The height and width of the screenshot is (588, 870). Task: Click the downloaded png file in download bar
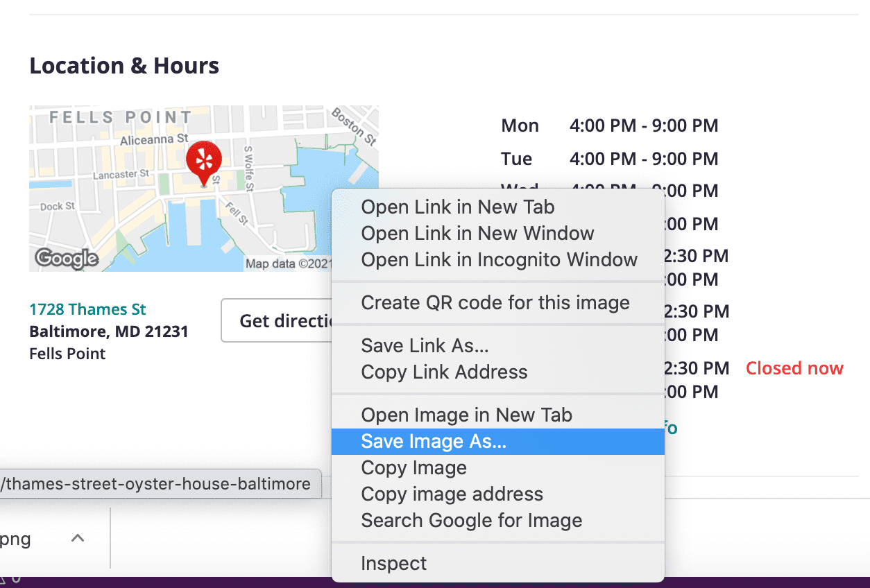point(17,539)
